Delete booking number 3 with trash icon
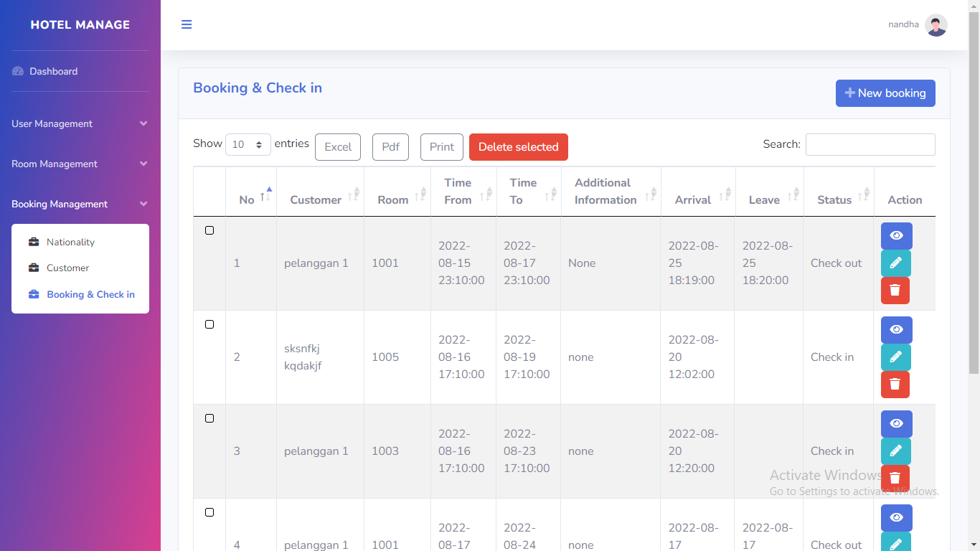The image size is (980, 551). pos(895,478)
